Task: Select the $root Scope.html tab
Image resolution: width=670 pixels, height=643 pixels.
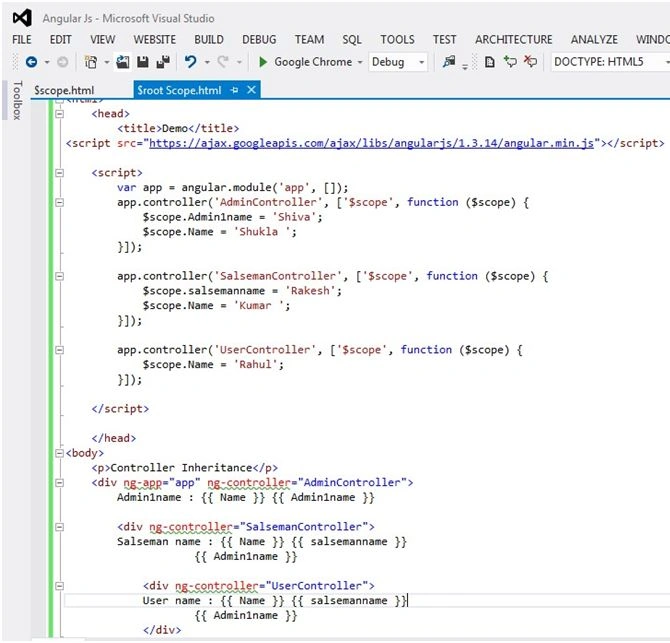Action: 179,90
